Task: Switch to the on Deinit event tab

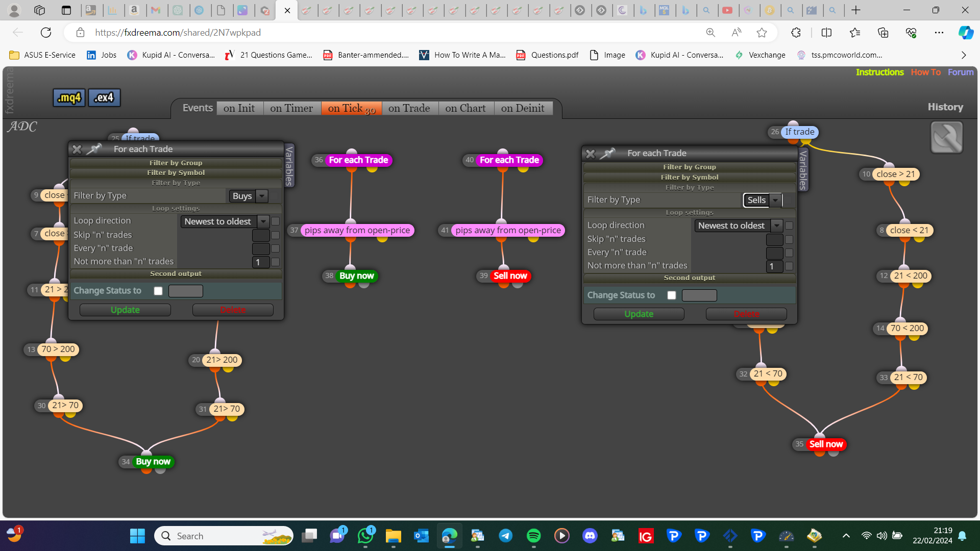Action: pyautogui.click(x=523, y=108)
